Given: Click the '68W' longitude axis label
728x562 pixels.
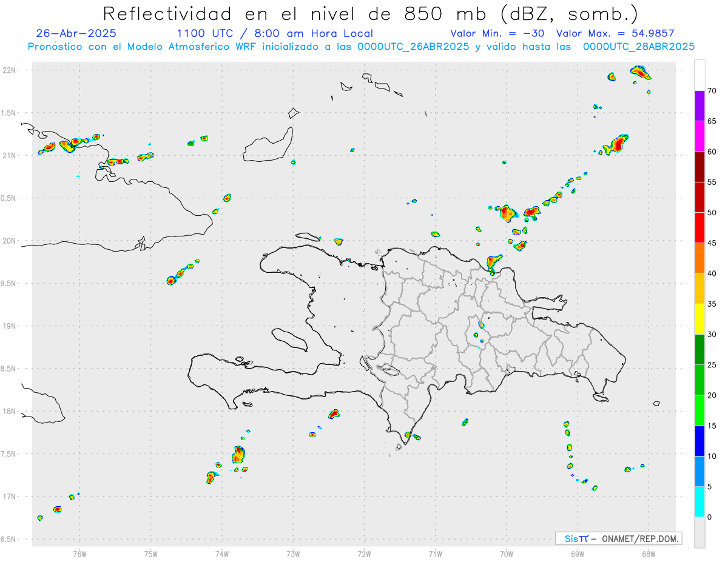Looking at the screenshot, I should [x=649, y=554].
